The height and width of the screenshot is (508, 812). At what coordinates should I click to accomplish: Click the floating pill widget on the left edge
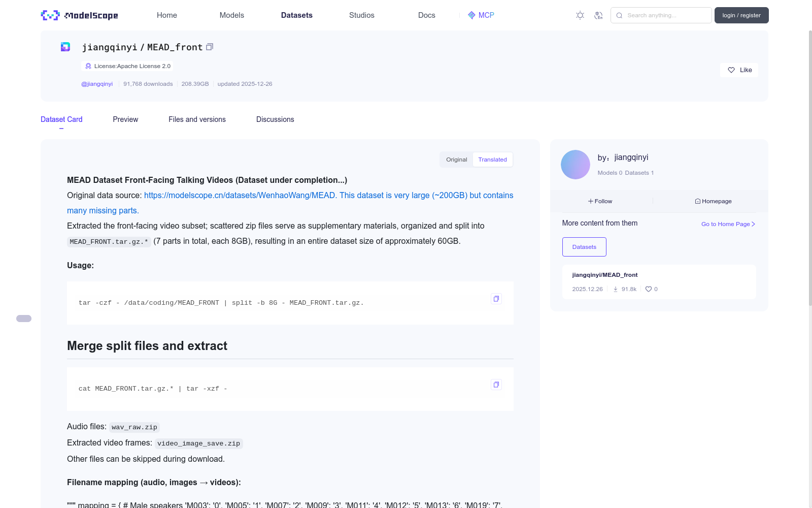(x=24, y=319)
